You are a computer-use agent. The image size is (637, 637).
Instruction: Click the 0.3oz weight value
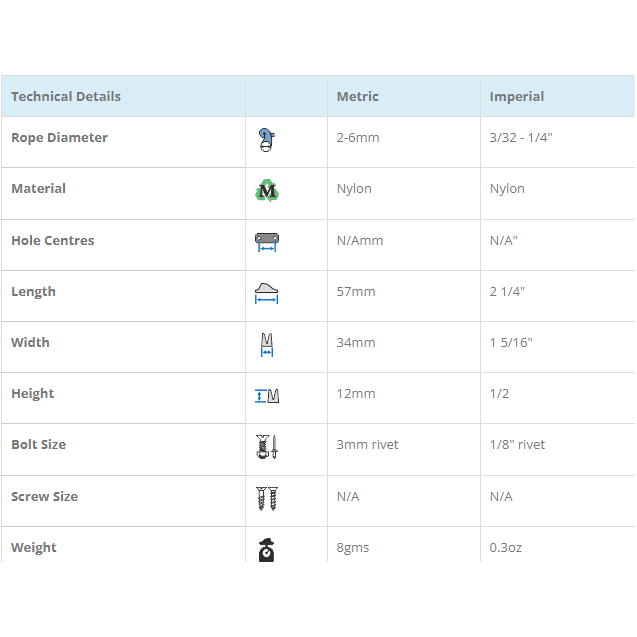coord(505,548)
